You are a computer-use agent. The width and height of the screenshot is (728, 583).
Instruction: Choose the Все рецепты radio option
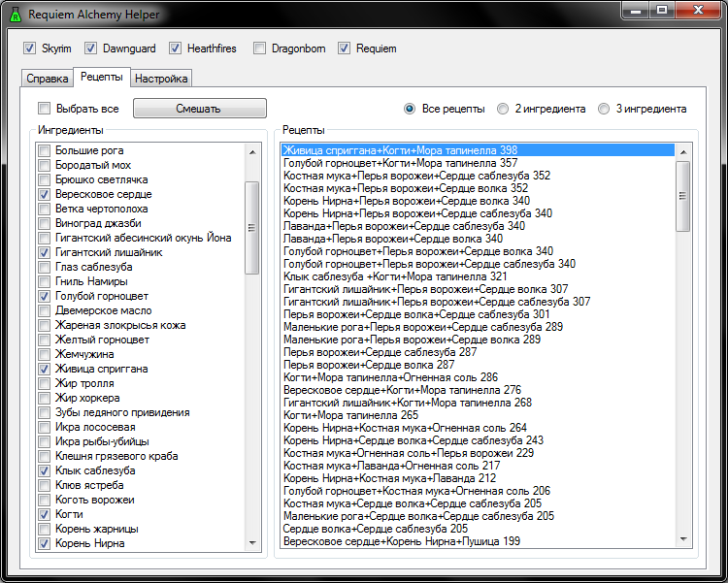411,109
